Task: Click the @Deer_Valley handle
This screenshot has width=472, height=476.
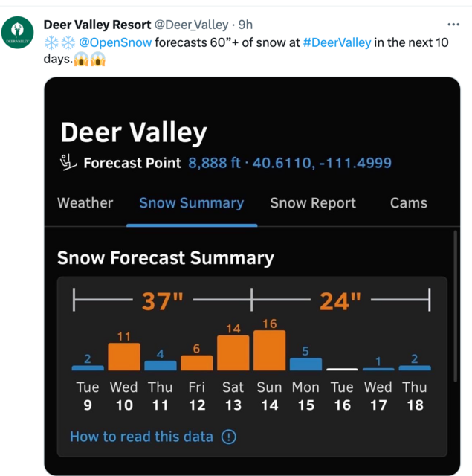Action: pyautogui.click(x=192, y=25)
